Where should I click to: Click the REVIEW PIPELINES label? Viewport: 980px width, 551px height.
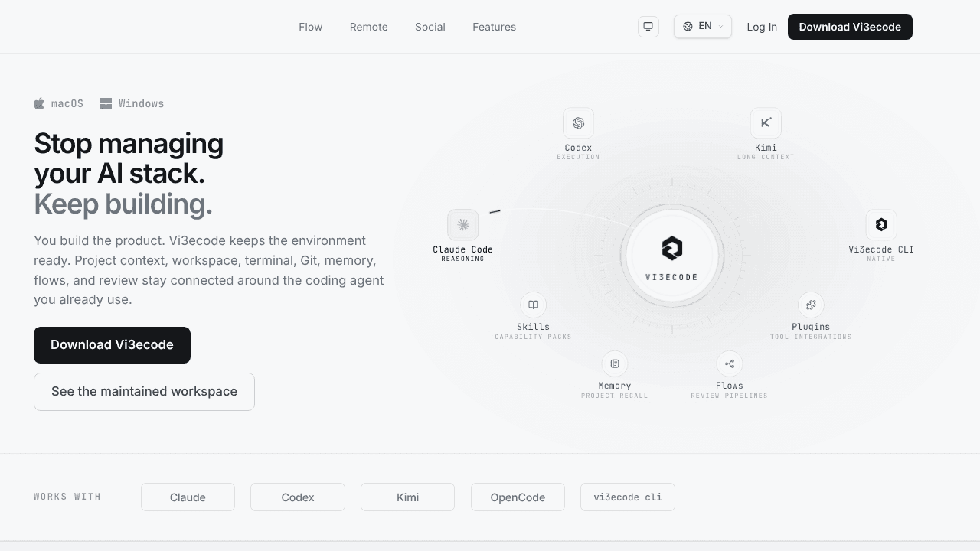[x=730, y=396]
